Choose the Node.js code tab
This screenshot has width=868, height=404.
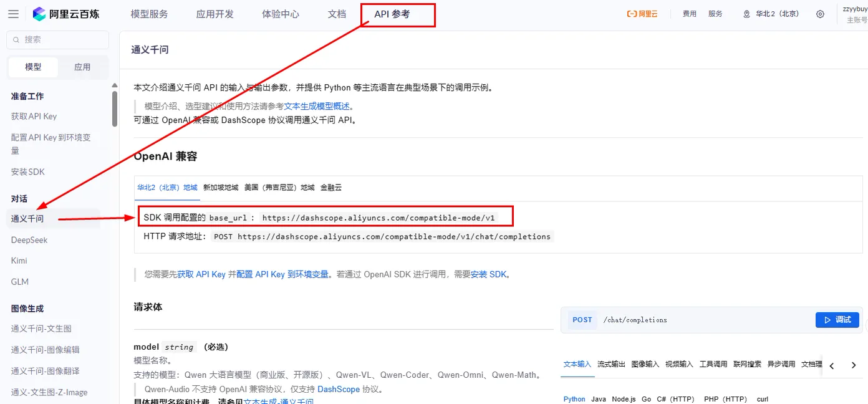623,399
